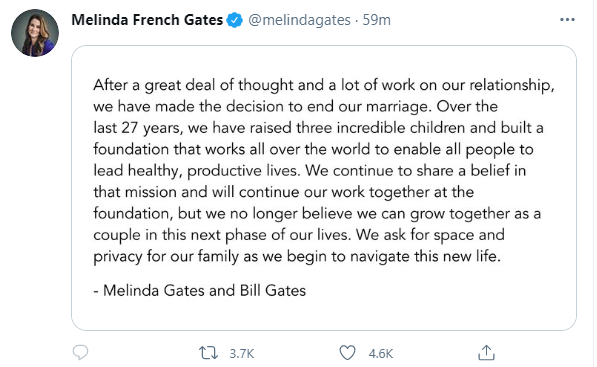Open the share tweet upload icon
This screenshot has height=367, width=597.
pos(486,353)
